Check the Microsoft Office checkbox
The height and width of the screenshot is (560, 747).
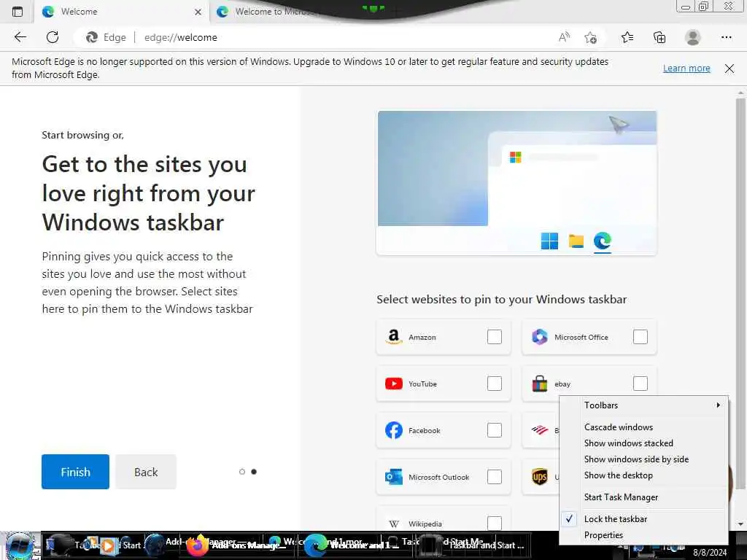[x=640, y=337]
